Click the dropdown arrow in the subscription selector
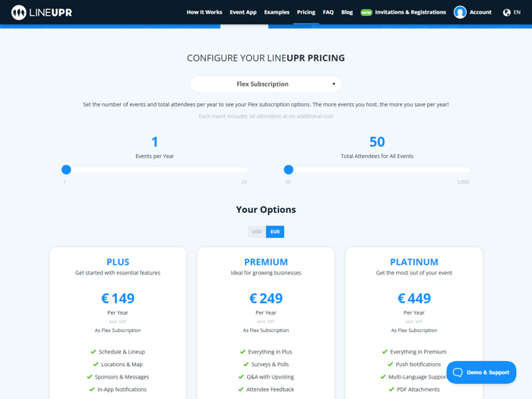 coord(334,84)
